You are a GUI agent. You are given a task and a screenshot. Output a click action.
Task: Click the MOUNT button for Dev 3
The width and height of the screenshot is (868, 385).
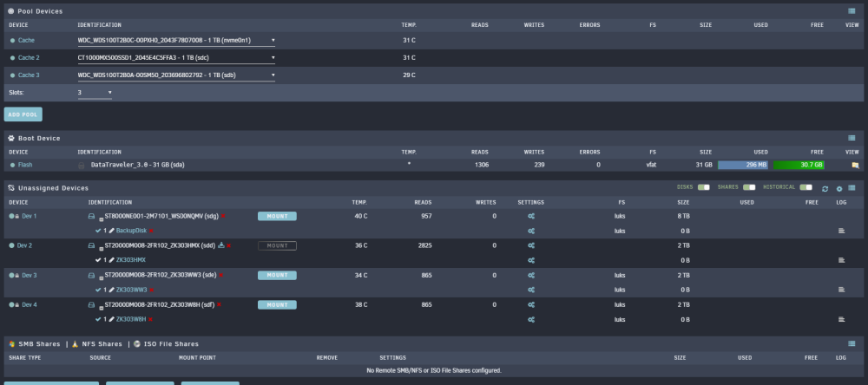pos(277,275)
